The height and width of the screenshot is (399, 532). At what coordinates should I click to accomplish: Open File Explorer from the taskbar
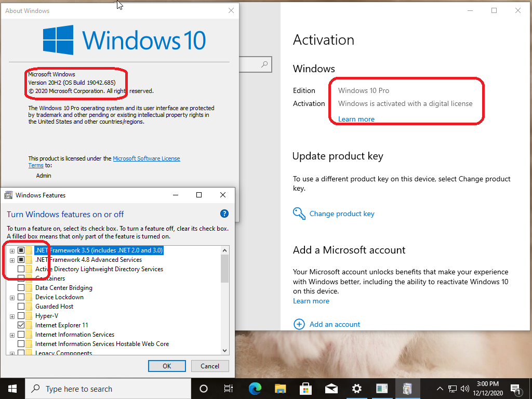280,389
